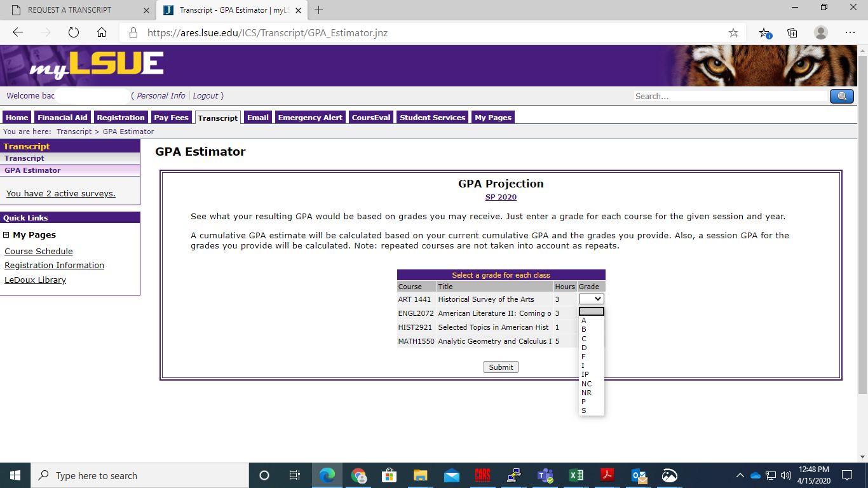Open Google Chrome from taskbar
868x488 pixels.
pyautogui.click(x=359, y=475)
